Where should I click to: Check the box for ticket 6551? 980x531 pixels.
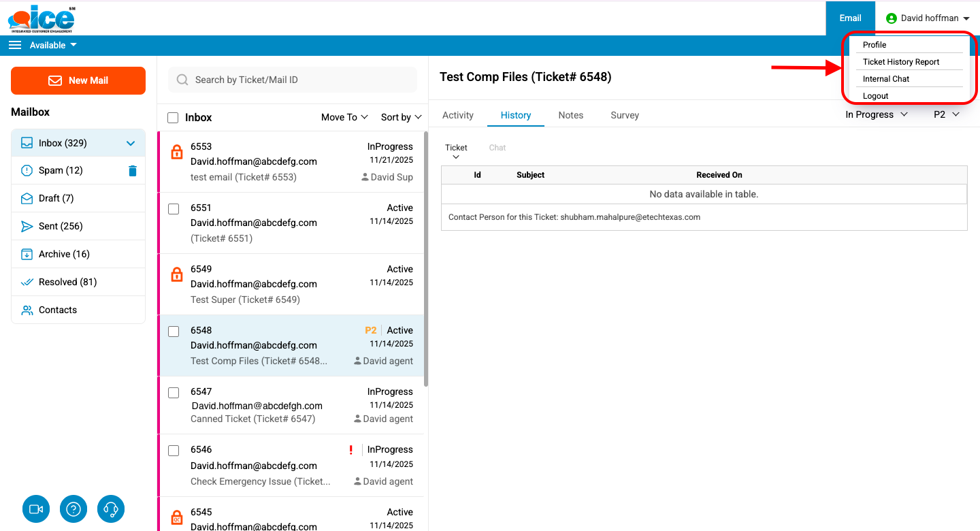[174, 209]
